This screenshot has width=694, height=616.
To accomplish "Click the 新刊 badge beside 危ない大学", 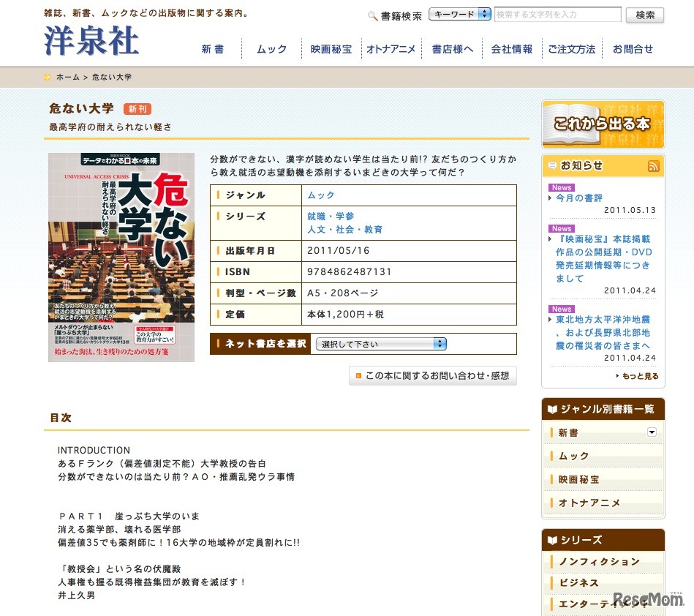I will pos(138,108).
